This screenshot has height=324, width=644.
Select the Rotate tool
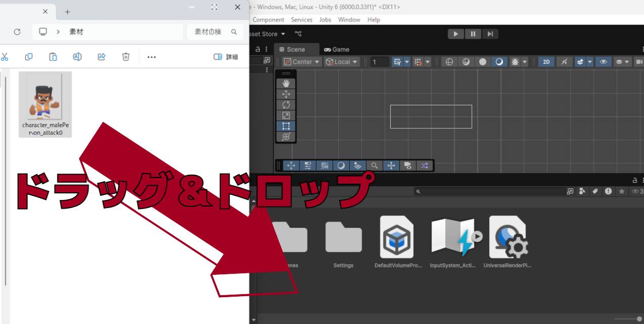click(286, 104)
